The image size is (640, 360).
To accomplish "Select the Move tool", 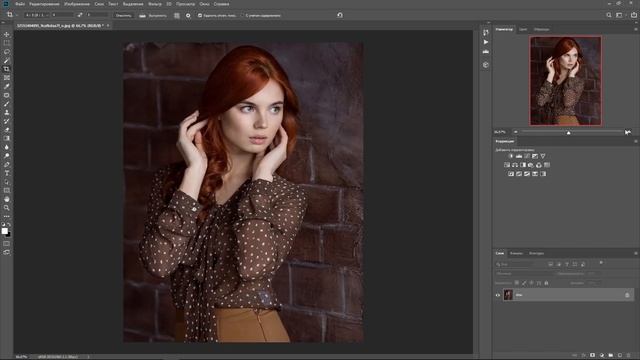I will click(7, 34).
